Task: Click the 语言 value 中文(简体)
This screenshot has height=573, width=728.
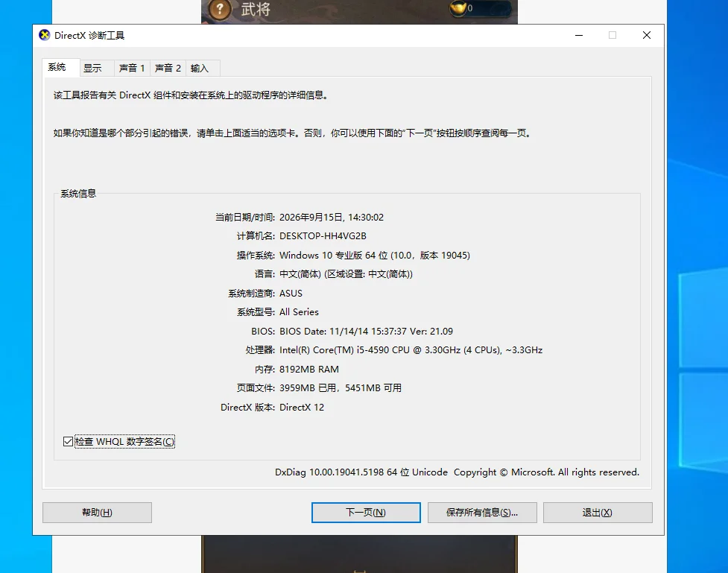Action: click(346, 274)
